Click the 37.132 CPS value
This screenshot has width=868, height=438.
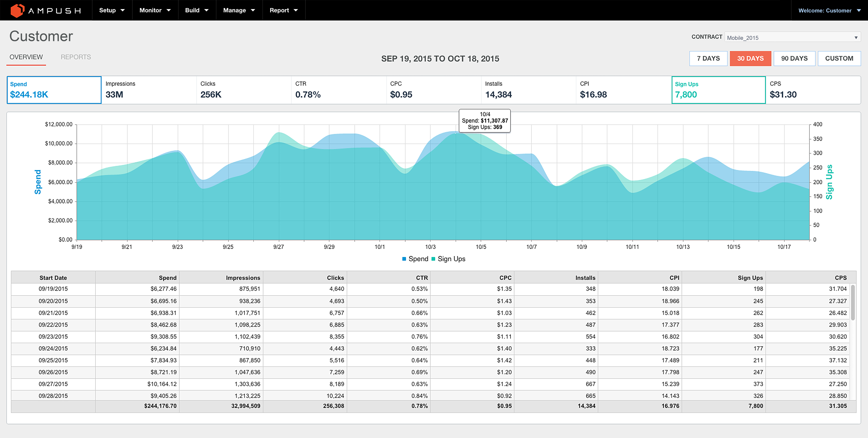[838, 360]
